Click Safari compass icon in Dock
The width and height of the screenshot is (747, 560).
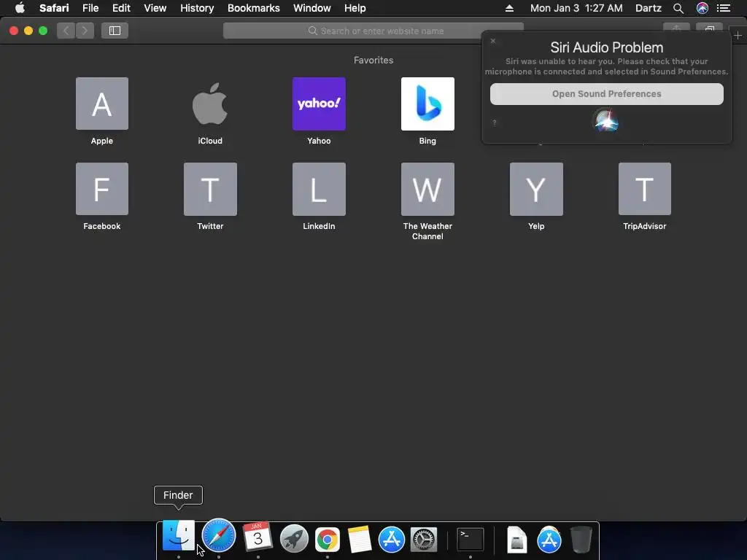click(x=219, y=536)
